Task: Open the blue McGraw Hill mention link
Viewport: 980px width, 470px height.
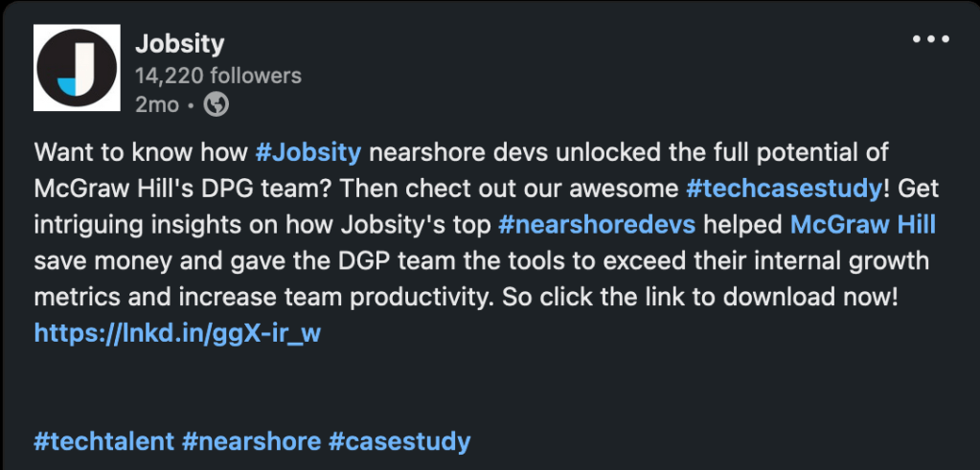Action: (x=862, y=225)
